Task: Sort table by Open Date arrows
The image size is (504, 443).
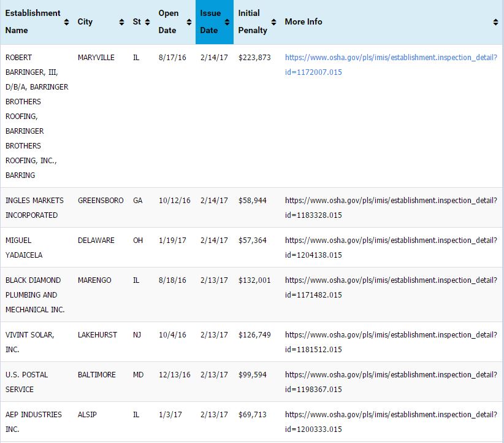Action: (189, 22)
